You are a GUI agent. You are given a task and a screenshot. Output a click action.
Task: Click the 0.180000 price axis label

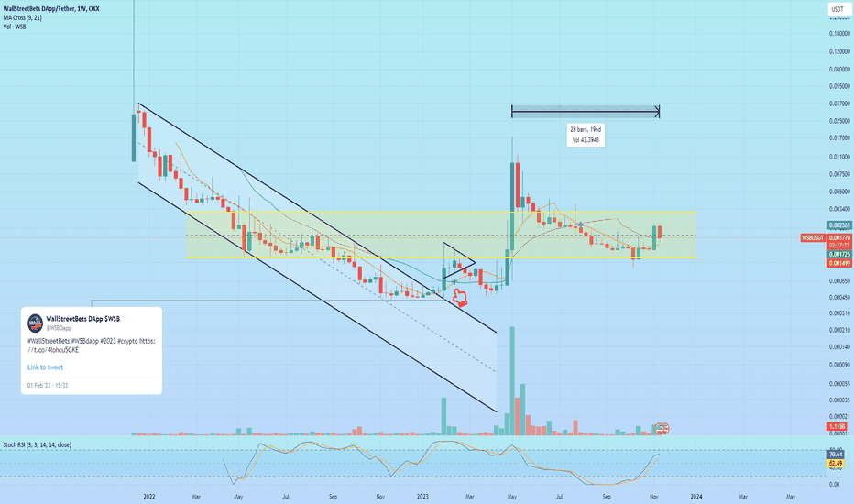coord(839,34)
